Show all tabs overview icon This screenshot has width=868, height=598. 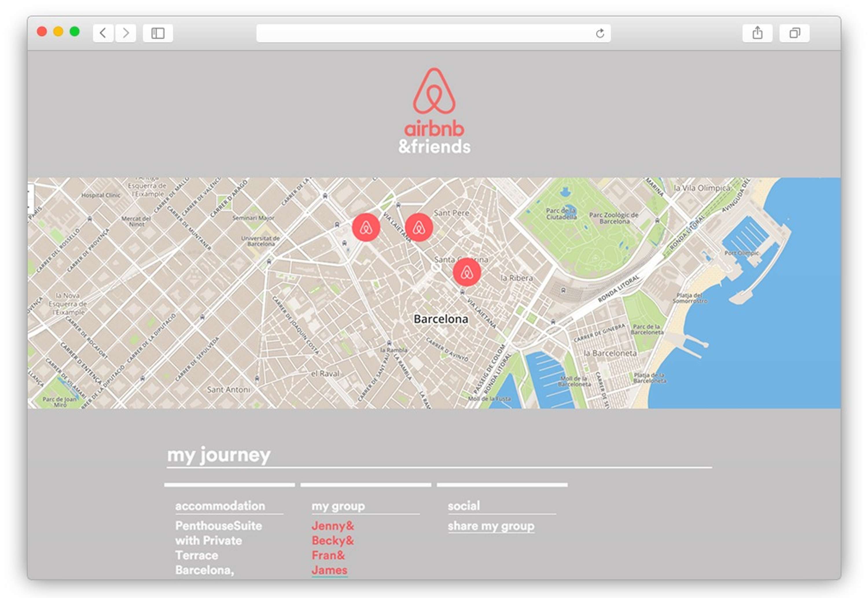click(794, 33)
